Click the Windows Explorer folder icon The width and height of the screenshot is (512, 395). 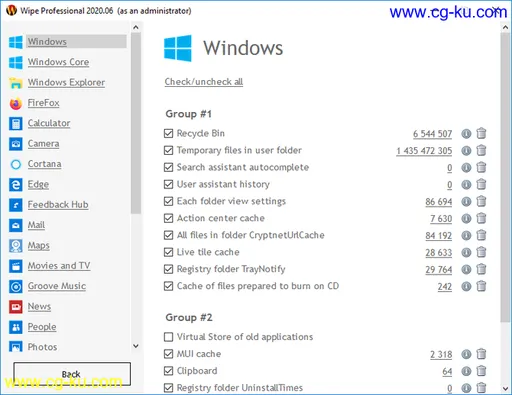pos(16,83)
